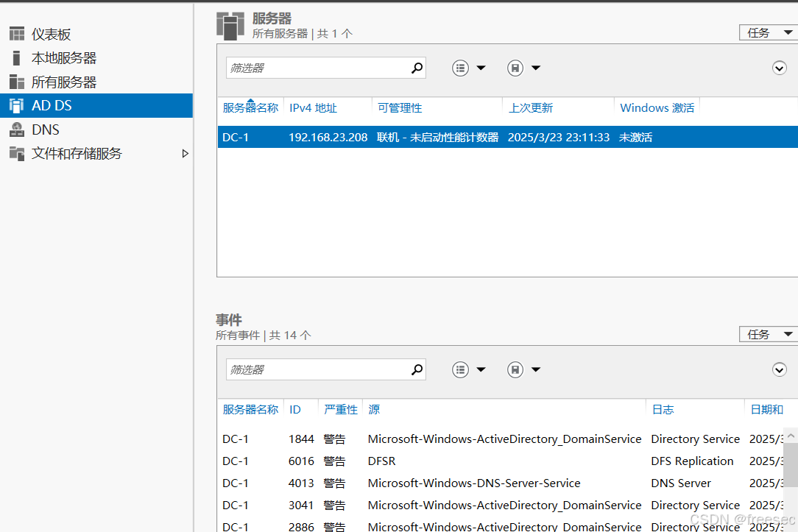The image size is (798, 532).
Task: Click DFSR source cell
Action: (381, 461)
